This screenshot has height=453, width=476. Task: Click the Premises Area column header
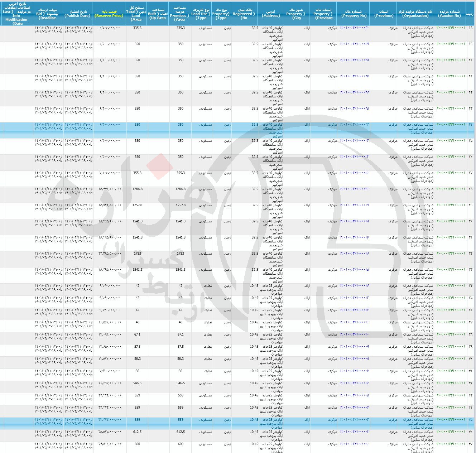[179, 14]
